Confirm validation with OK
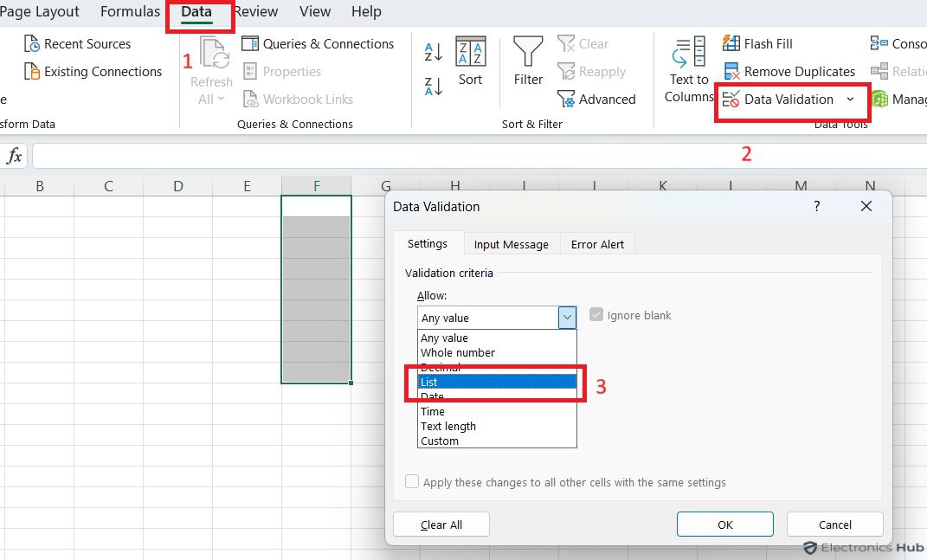 pos(724,524)
